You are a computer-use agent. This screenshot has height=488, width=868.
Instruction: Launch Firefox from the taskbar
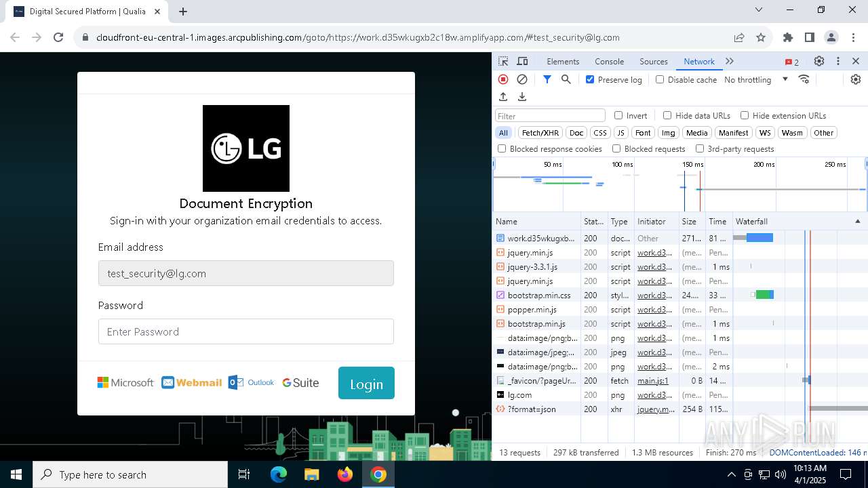click(x=345, y=474)
